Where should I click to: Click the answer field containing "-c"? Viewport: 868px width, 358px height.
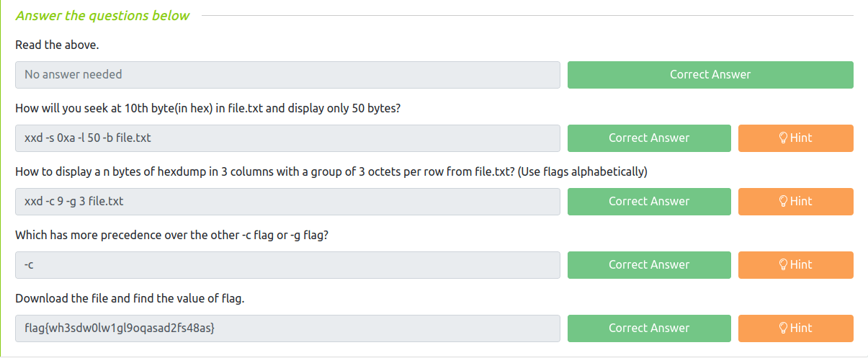tap(287, 265)
